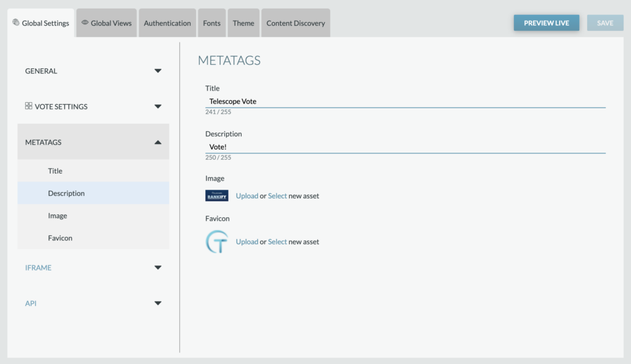The image size is (631, 364).
Task: Click the Telescope T favicon icon
Action: (217, 241)
